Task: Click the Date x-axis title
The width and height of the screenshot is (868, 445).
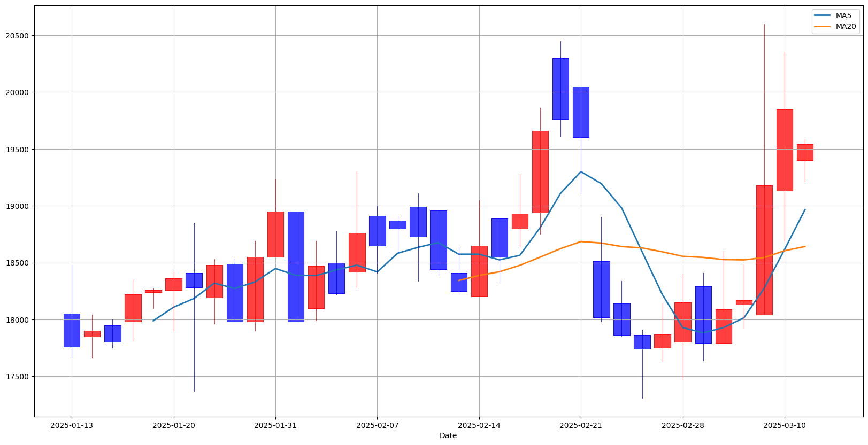Action: pyautogui.click(x=448, y=436)
